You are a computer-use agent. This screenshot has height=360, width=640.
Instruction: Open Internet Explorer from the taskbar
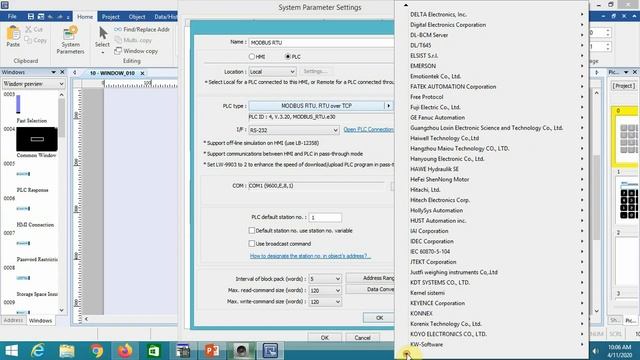(38, 351)
